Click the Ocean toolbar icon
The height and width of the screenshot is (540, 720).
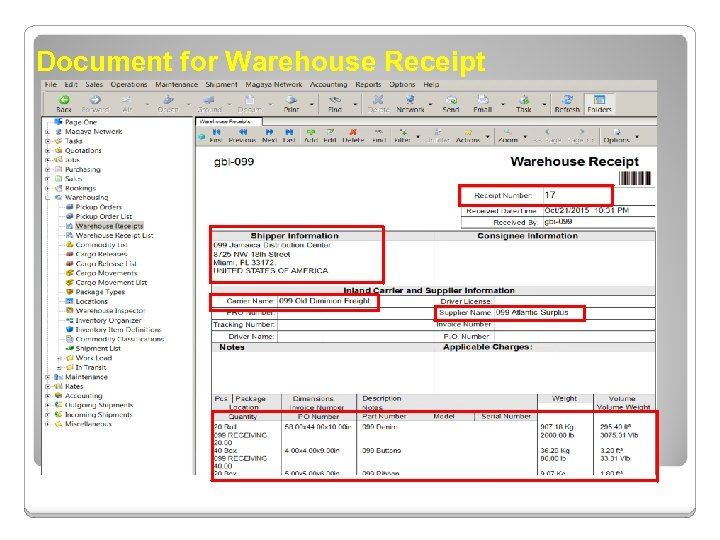tap(168, 104)
